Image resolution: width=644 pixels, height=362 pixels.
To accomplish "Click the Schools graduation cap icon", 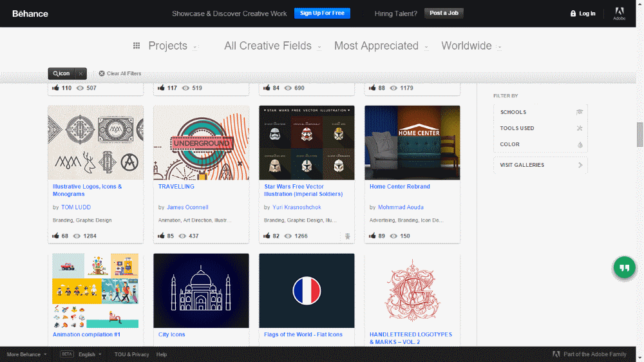I will (580, 112).
